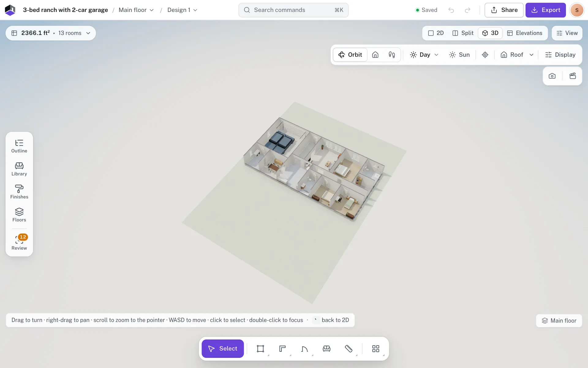
Task: Choose the wall drawing tool
Action: (x=282, y=349)
